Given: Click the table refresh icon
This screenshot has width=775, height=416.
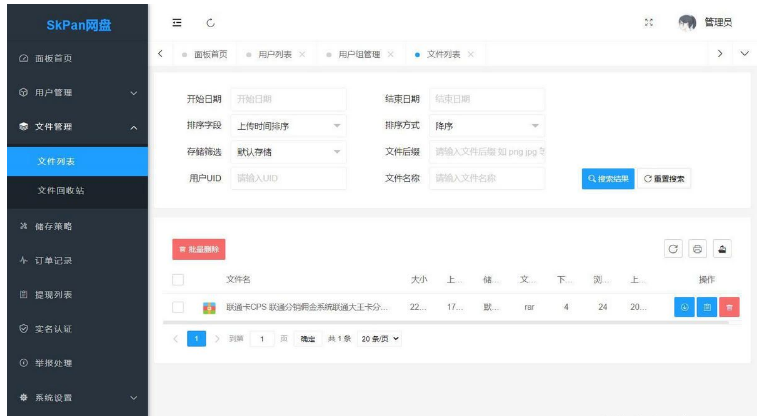Looking at the screenshot, I should (x=673, y=249).
